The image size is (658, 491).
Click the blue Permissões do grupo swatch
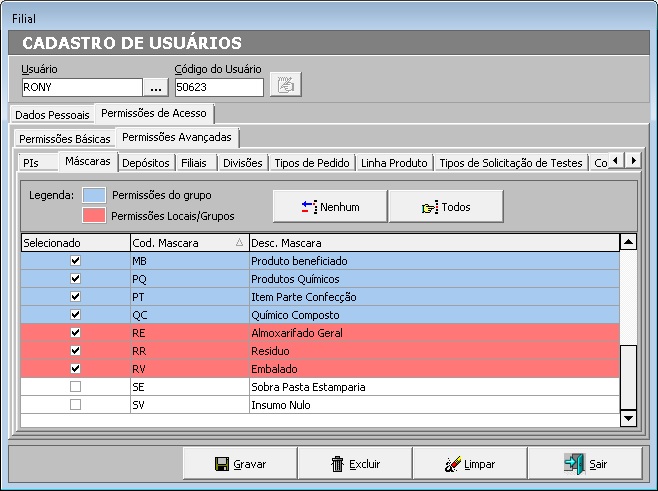tap(93, 195)
